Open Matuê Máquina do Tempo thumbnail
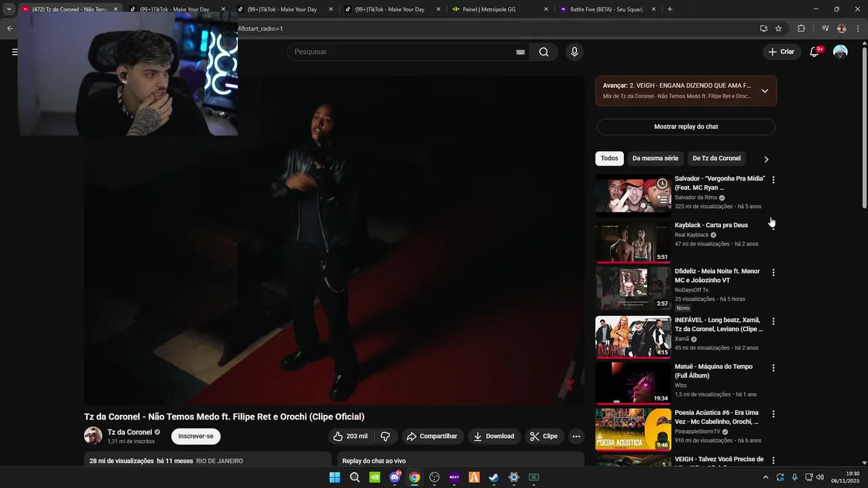Viewport: 868px width, 488px height. pyautogui.click(x=633, y=384)
